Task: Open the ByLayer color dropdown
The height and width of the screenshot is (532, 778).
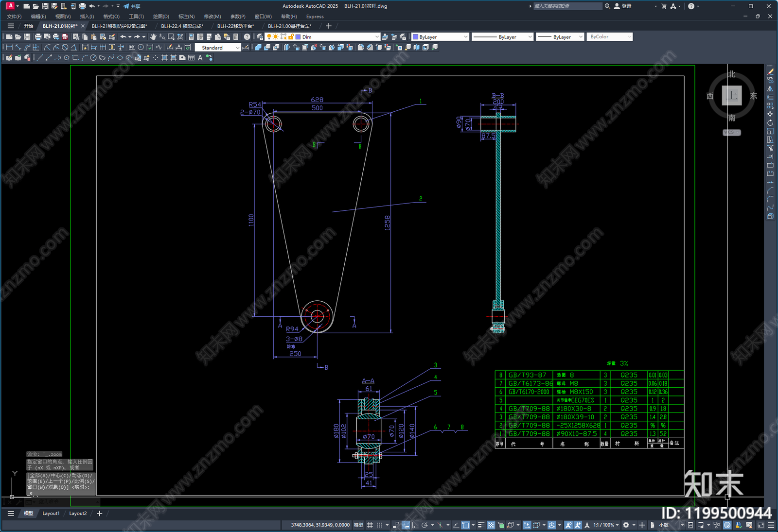Action: (x=465, y=37)
